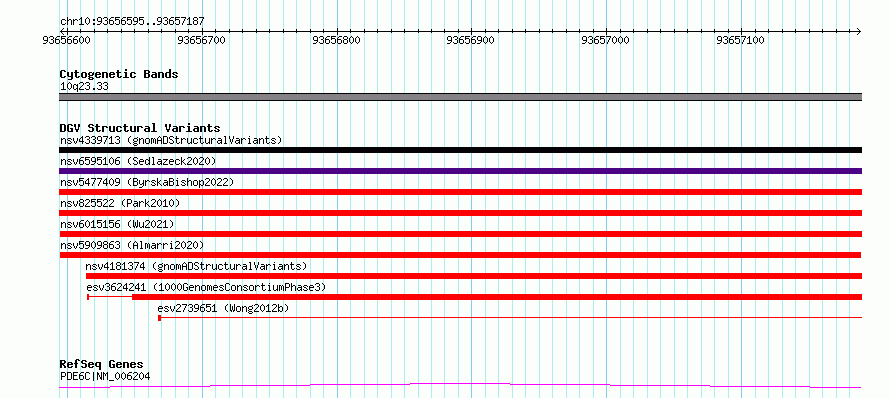
Task: Select the black nsv4339713 variant bar
Action: click(460, 150)
